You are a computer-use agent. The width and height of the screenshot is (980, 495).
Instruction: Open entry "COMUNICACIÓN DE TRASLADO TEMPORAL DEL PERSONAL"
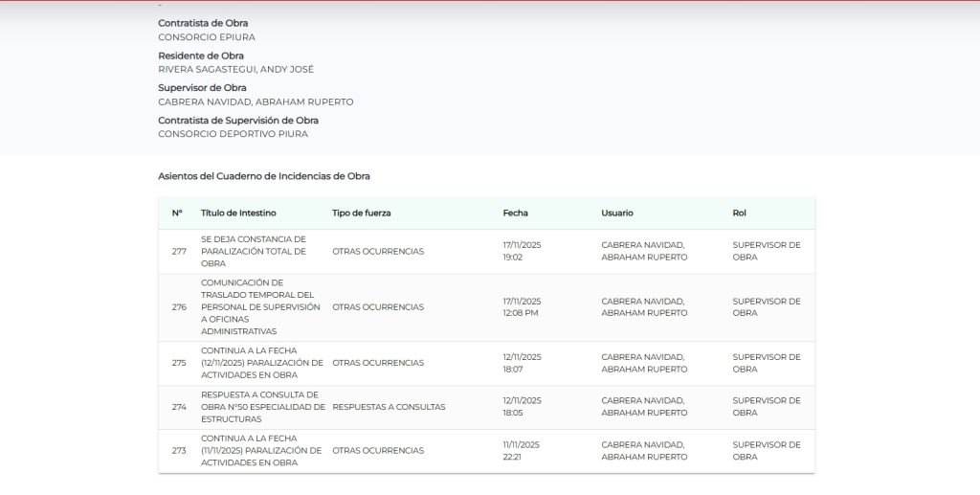[260, 307]
